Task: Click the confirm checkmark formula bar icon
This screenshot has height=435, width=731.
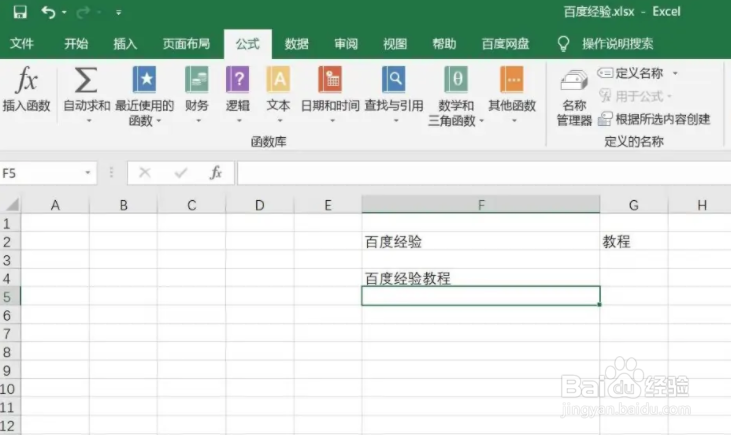Action: (180, 173)
